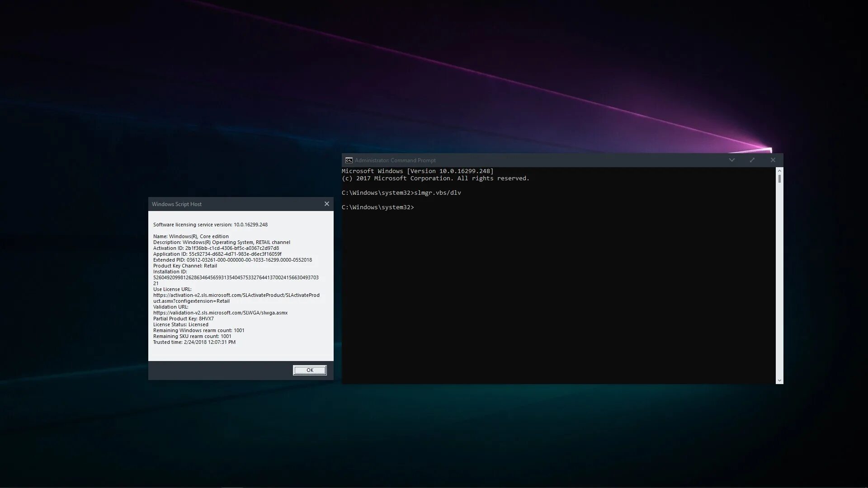Viewport: 868px width, 488px height.
Task: Click OK in Windows Script Host dialog
Action: [310, 370]
